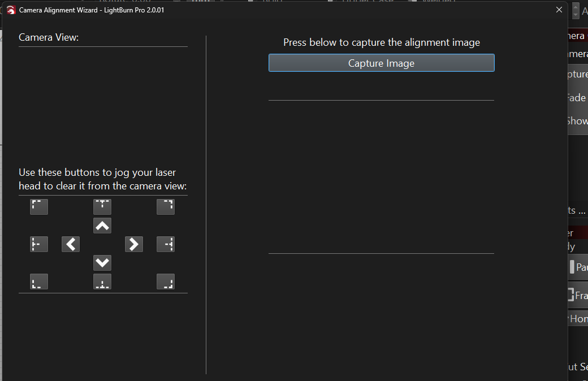Click the Show option in main window

tap(577, 121)
